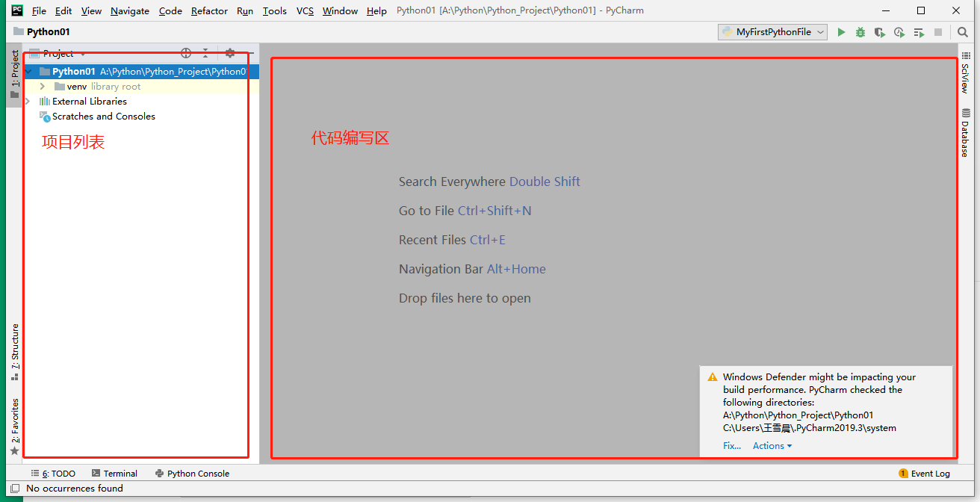Click the 'Recent Files Ctrl+E' hint
Screen dimensions: 980x502
(x=452, y=240)
